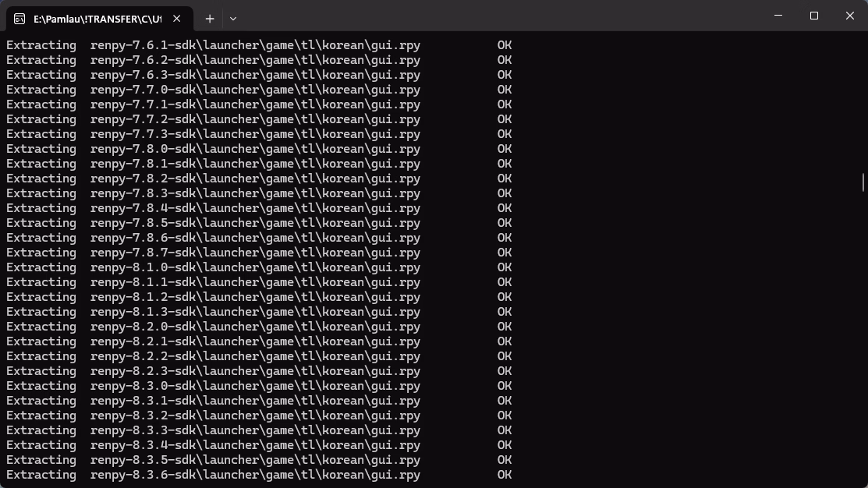Click the OK status for renpy-7.6.3-sdk
Viewport: 868px width, 488px height.
coord(505,75)
